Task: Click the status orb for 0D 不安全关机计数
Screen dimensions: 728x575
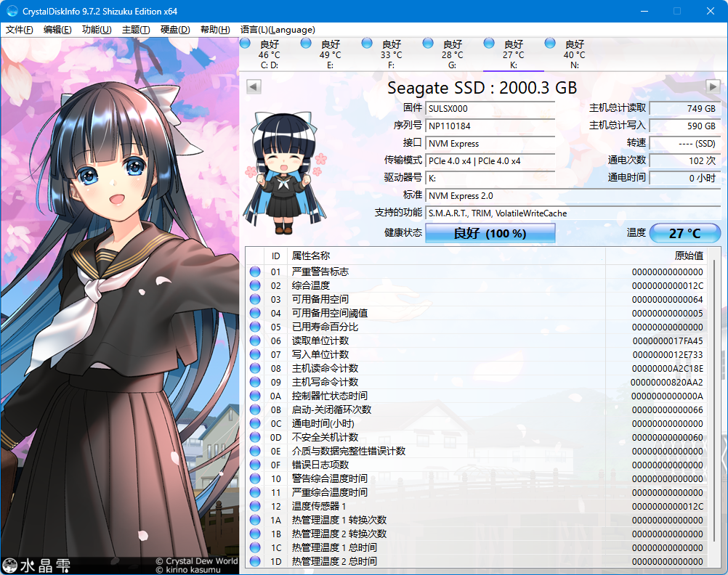Action: [255, 437]
